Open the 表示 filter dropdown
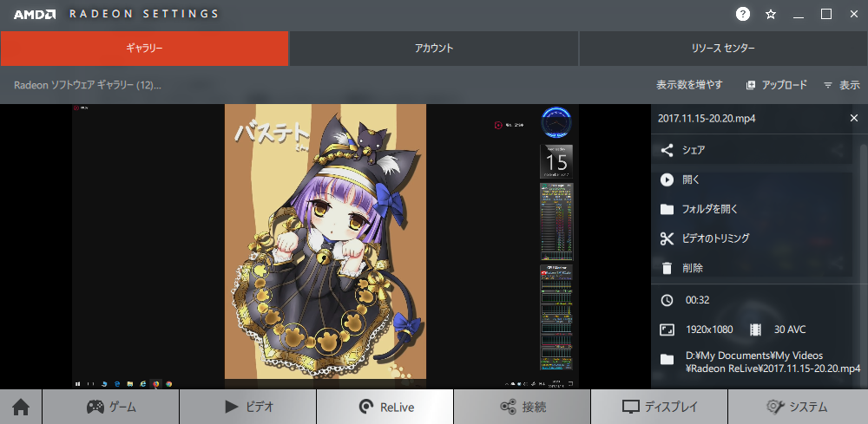This screenshot has width=868, height=424. 841,85
